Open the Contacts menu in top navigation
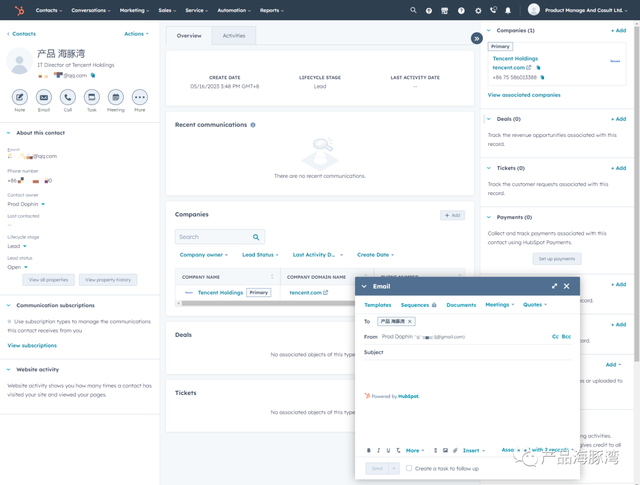 49,10
